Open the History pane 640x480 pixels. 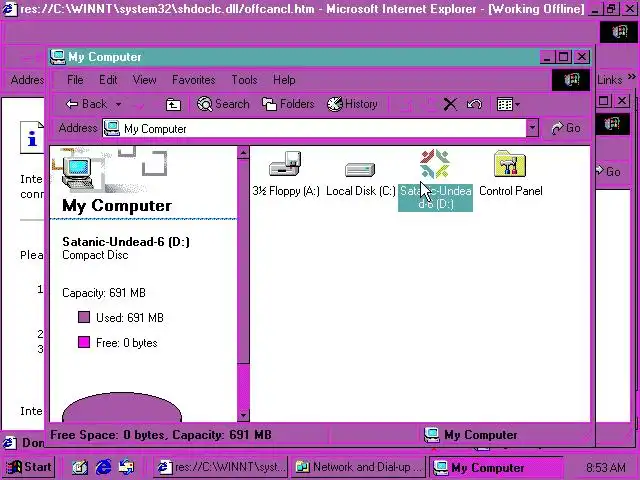[x=352, y=104]
